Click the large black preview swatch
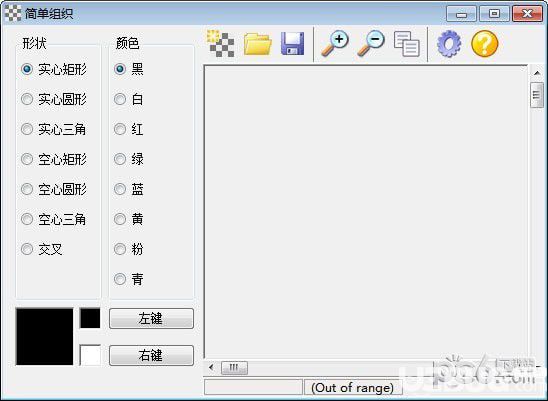Screen dimensions: 548x401 (x=44, y=336)
